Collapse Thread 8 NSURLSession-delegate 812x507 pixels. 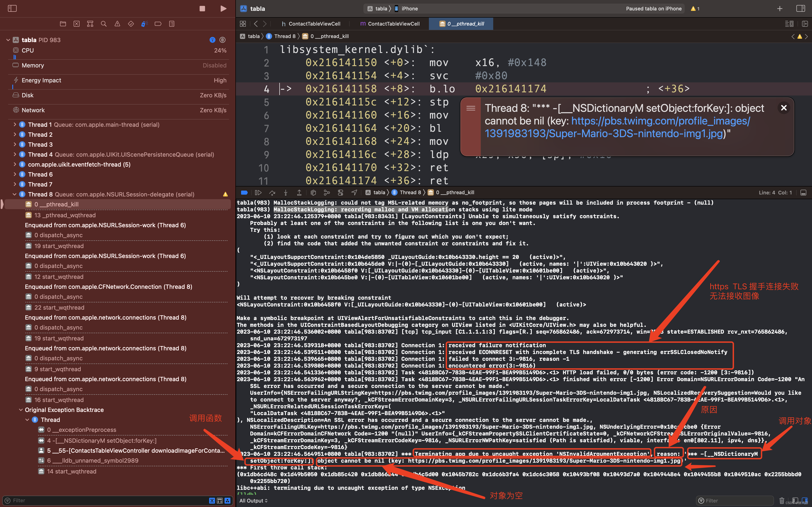point(14,194)
